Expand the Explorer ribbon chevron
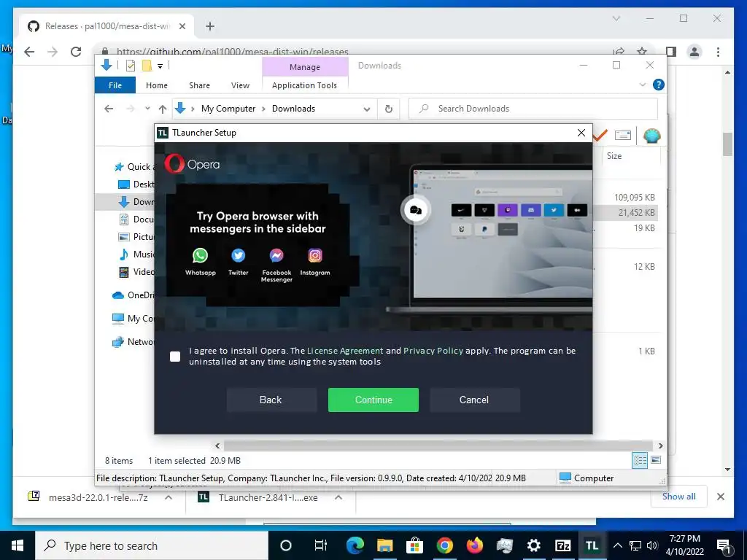The height and width of the screenshot is (560, 747). (642, 85)
